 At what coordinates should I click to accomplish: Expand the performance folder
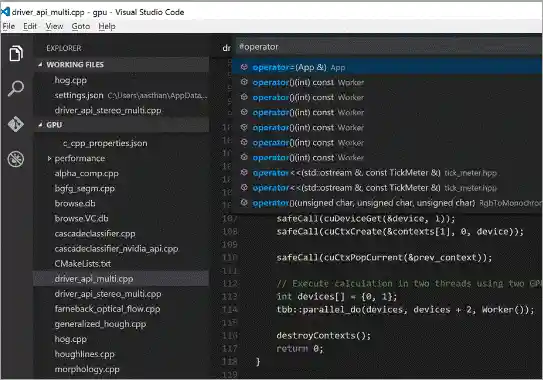(50, 158)
